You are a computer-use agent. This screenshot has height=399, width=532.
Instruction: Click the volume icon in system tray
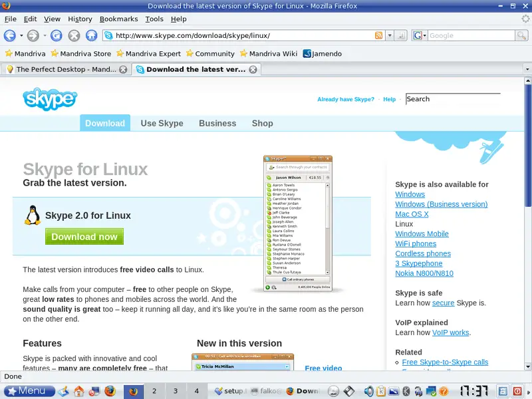(x=369, y=391)
